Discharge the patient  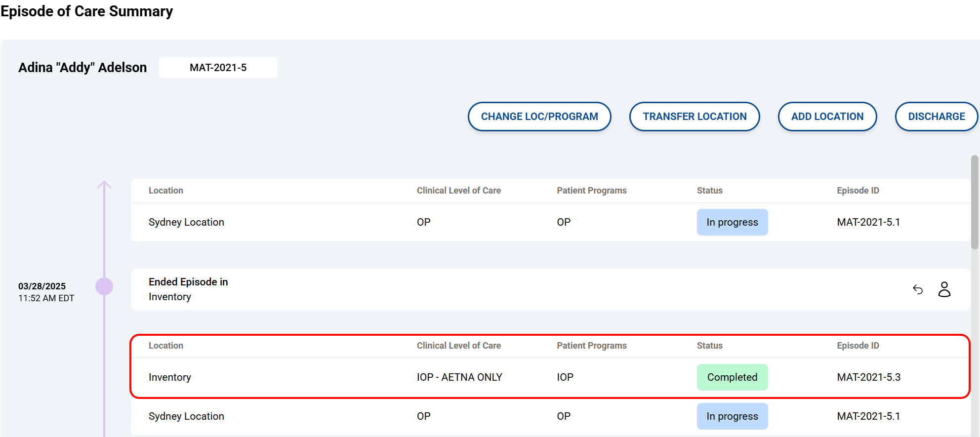click(x=936, y=117)
